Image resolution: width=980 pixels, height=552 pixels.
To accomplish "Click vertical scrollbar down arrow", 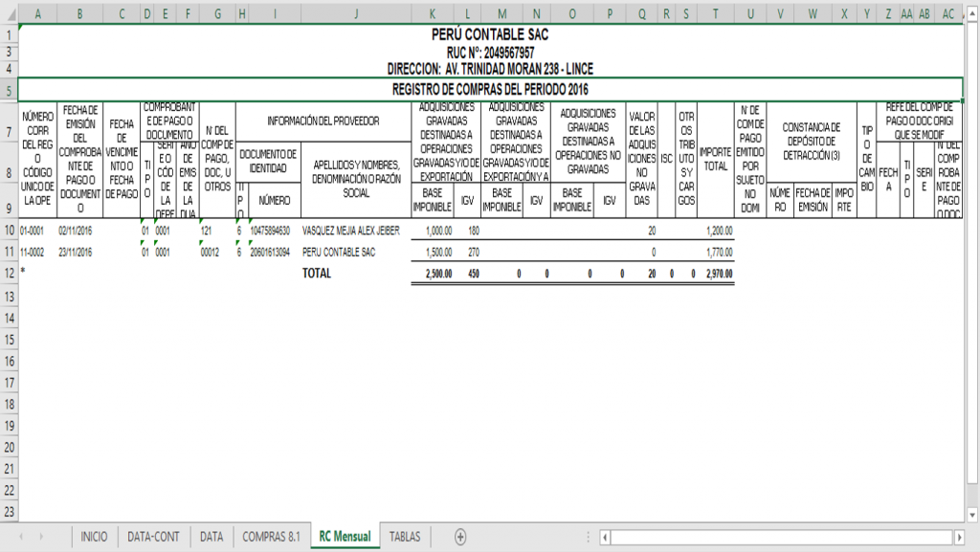I will pos(972,515).
